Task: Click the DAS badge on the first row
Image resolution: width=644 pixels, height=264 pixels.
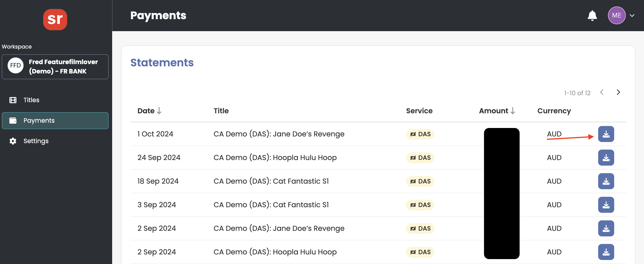Action: point(420,134)
